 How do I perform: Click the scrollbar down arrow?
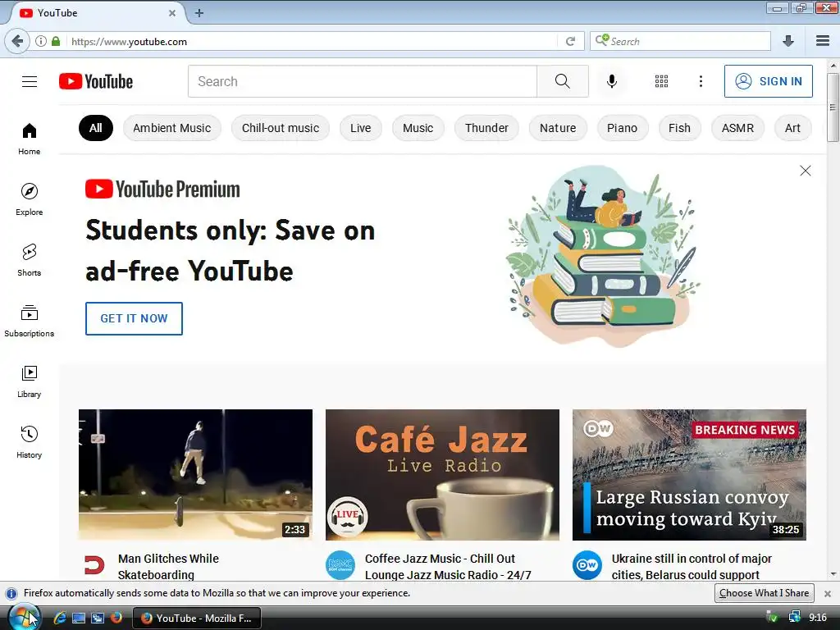point(833,574)
